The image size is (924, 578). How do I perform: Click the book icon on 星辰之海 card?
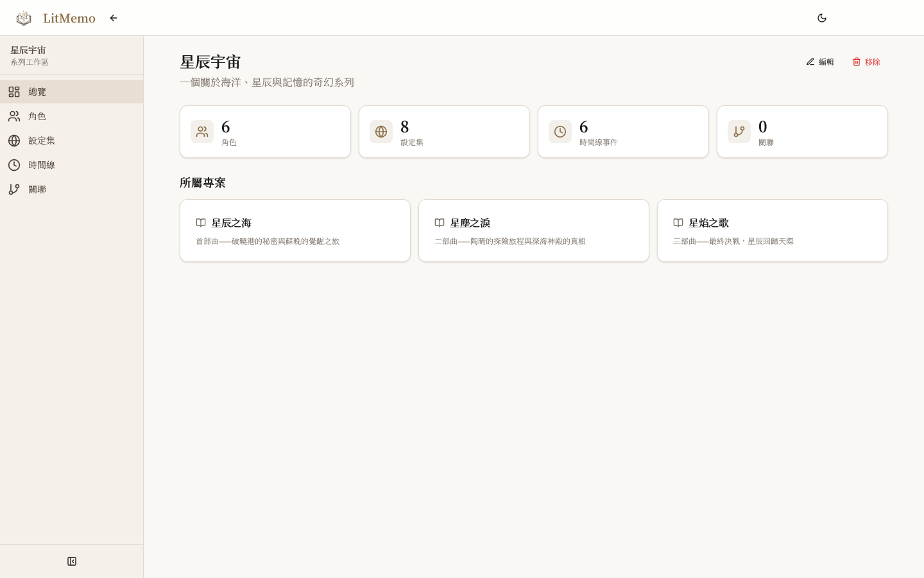click(201, 223)
